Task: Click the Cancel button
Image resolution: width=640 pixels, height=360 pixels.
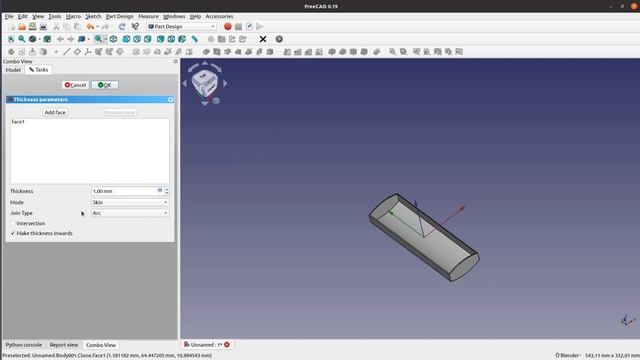Action: (x=76, y=85)
